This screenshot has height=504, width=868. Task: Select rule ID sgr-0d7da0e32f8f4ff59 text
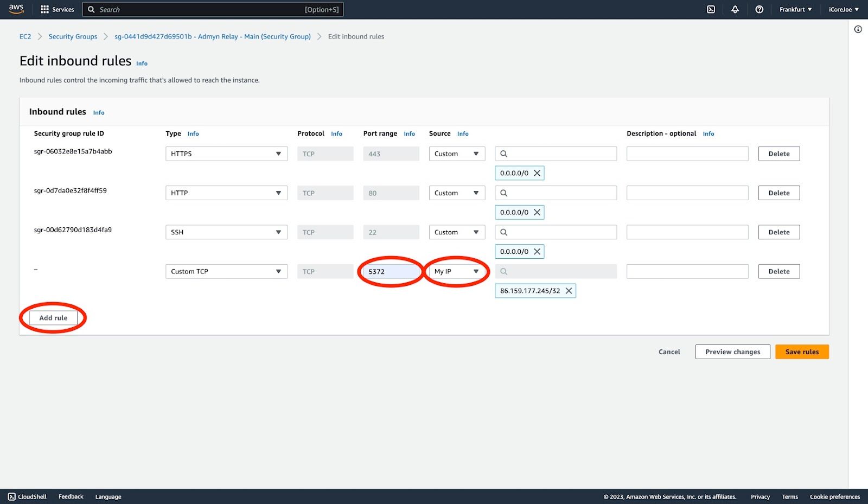coord(70,190)
